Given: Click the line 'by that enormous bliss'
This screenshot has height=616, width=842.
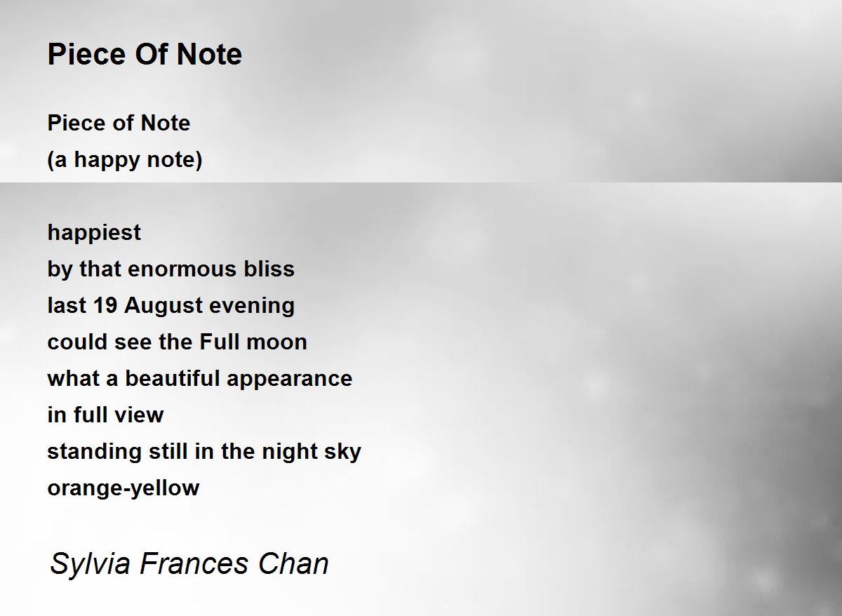Looking at the screenshot, I should pos(171,269).
